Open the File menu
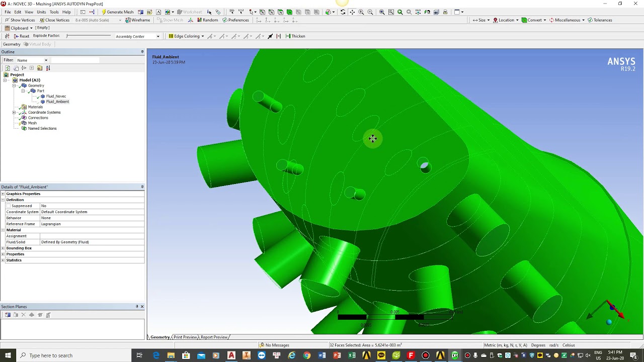This screenshot has height=362, width=644. 8,12
